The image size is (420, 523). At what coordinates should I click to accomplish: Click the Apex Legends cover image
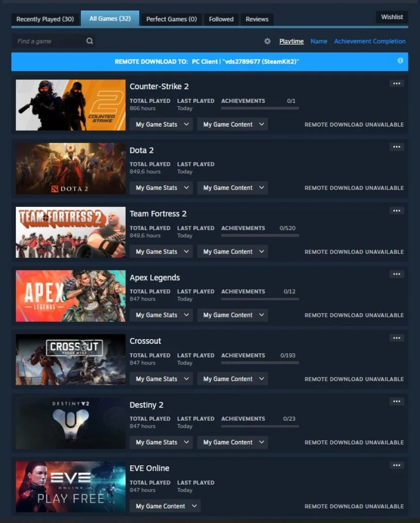pos(71,296)
